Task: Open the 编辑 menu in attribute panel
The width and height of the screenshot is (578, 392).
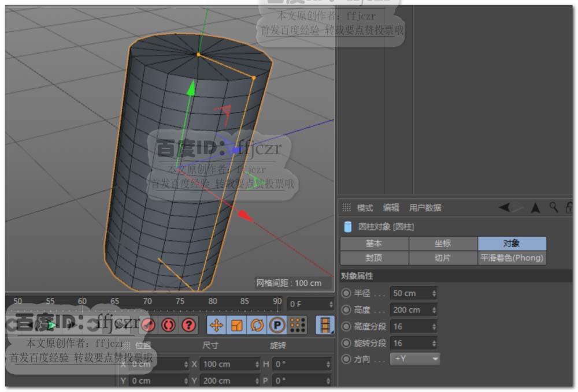Action: (x=391, y=208)
